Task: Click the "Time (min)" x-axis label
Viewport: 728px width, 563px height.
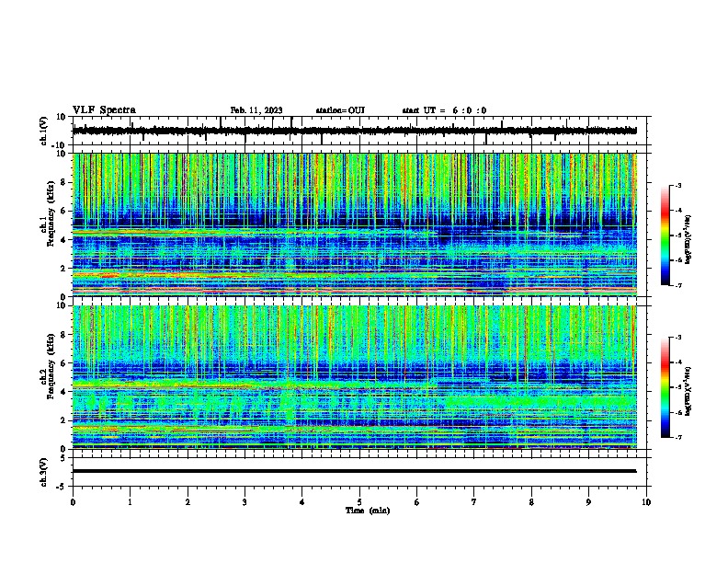Action: [x=368, y=511]
